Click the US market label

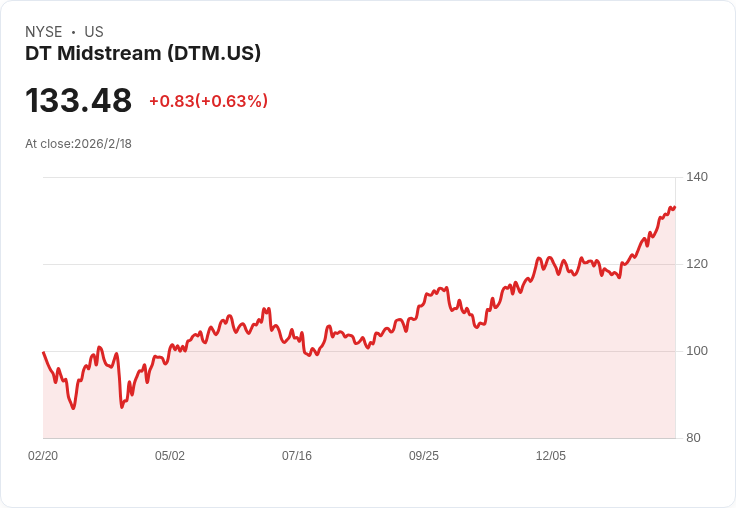point(94,32)
